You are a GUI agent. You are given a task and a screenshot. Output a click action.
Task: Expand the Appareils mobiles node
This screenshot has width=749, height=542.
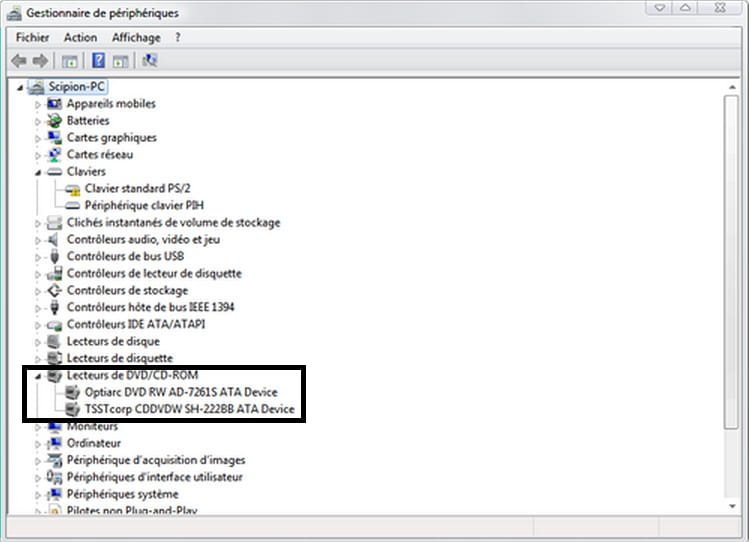pyautogui.click(x=39, y=104)
